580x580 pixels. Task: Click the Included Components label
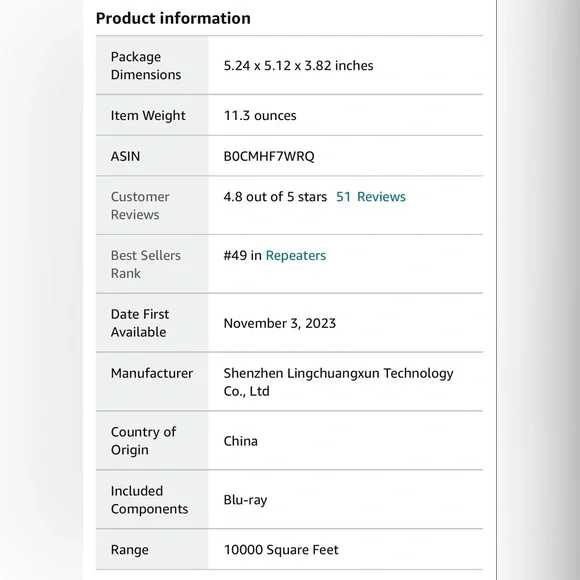(x=149, y=500)
